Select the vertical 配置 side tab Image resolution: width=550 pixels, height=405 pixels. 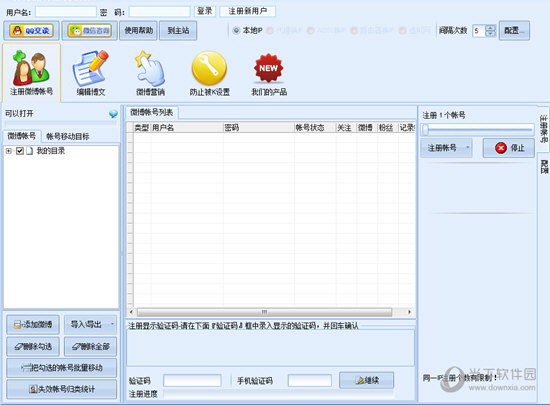coord(544,167)
